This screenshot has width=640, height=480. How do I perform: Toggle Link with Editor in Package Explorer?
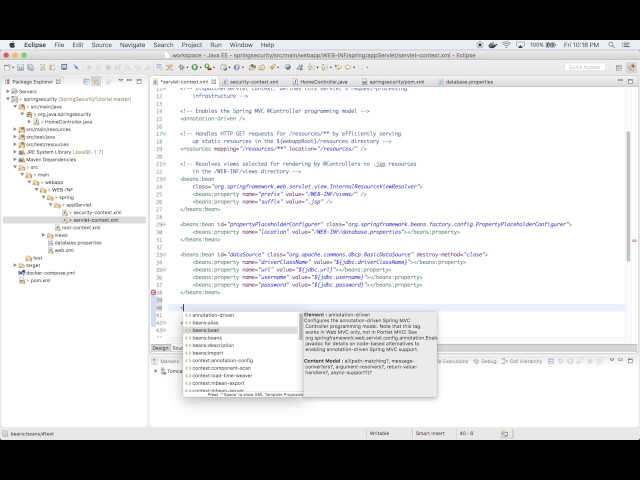tap(96, 82)
